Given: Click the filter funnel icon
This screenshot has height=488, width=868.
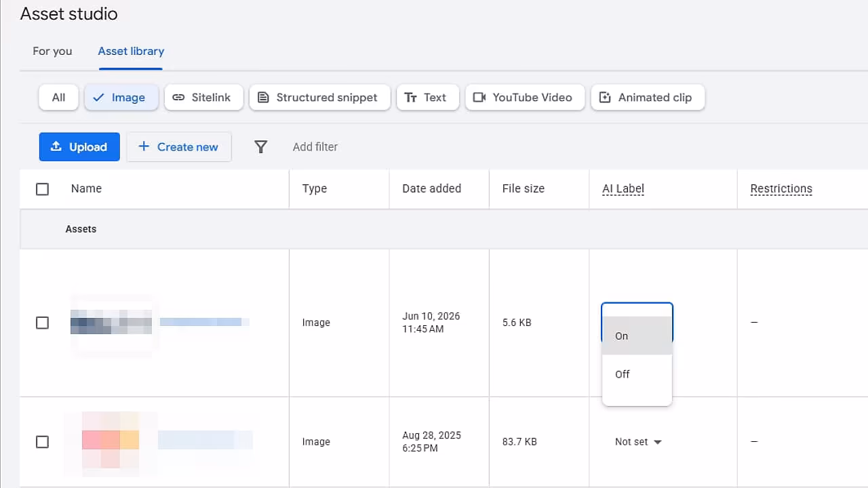Looking at the screenshot, I should (x=260, y=146).
